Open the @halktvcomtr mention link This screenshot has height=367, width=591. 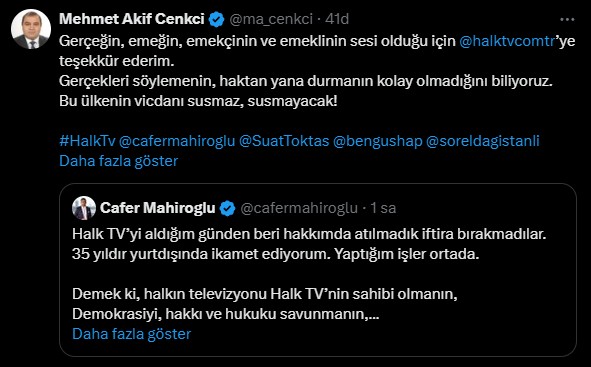507,41
